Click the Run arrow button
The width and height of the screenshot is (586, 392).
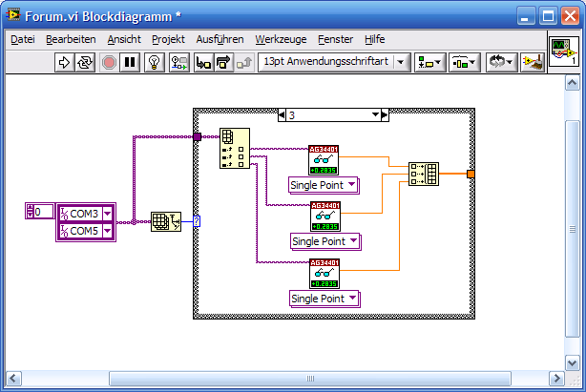tap(64, 62)
